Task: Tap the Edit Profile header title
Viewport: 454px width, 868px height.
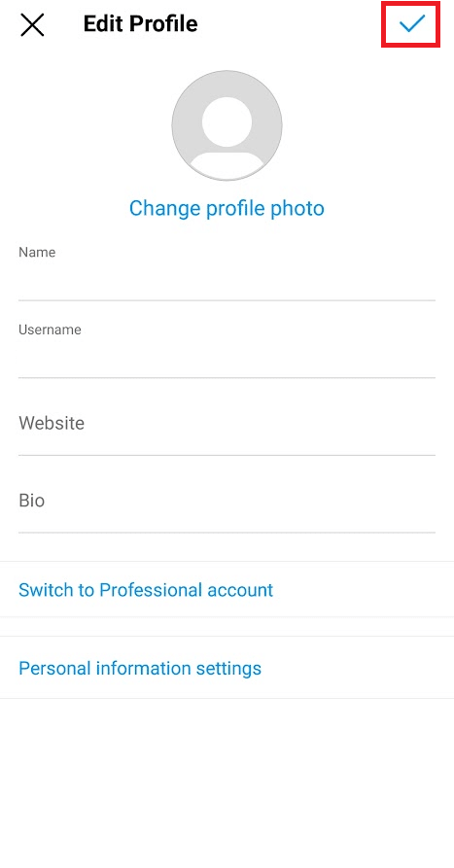Action: tap(140, 23)
